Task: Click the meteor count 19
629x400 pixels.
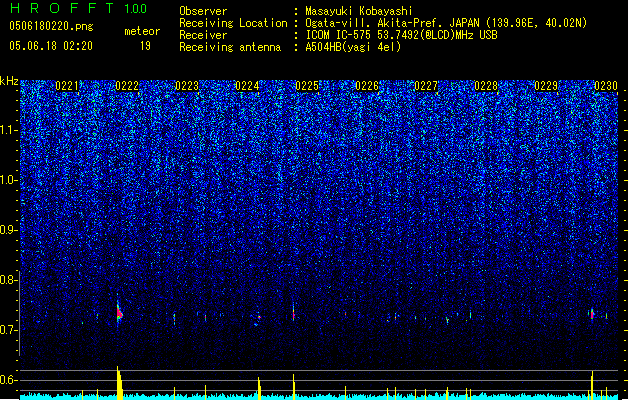Action: pyautogui.click(x=145, y=46)
